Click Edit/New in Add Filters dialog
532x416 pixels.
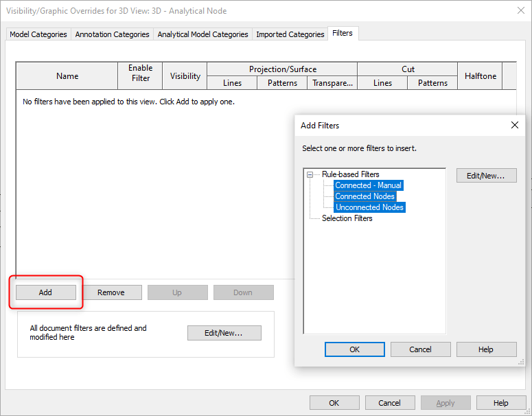click(486, 176)
